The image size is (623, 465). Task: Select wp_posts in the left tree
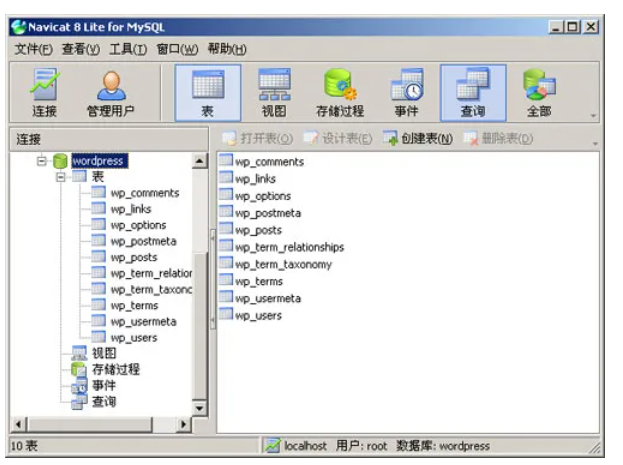click(134, 257)
